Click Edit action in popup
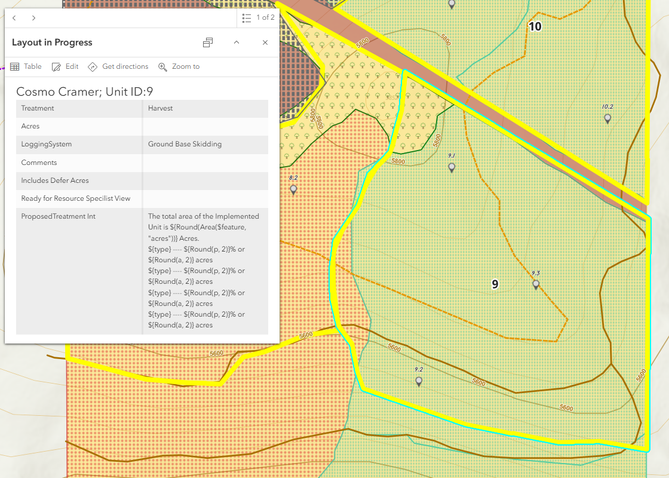The width and height of the screenshot is (669, 478). (x=65, y=67)
